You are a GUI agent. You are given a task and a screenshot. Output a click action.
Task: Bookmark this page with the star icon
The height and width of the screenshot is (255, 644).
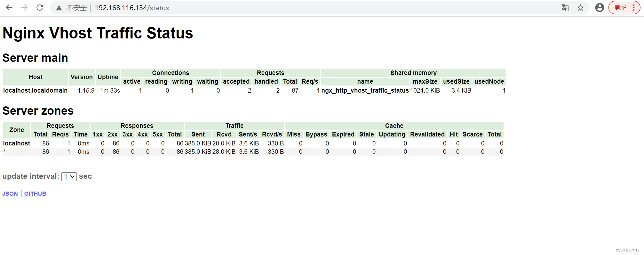coord(580,8)
